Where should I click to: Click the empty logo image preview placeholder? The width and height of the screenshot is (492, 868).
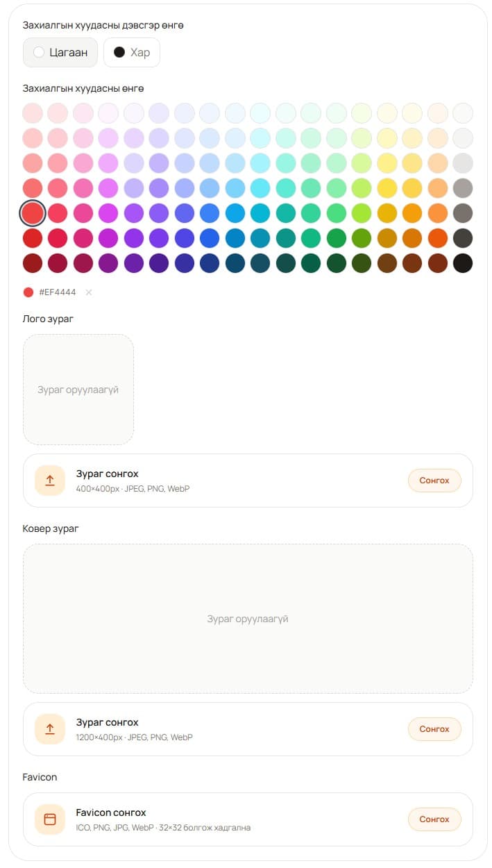(x=78, y=390)
